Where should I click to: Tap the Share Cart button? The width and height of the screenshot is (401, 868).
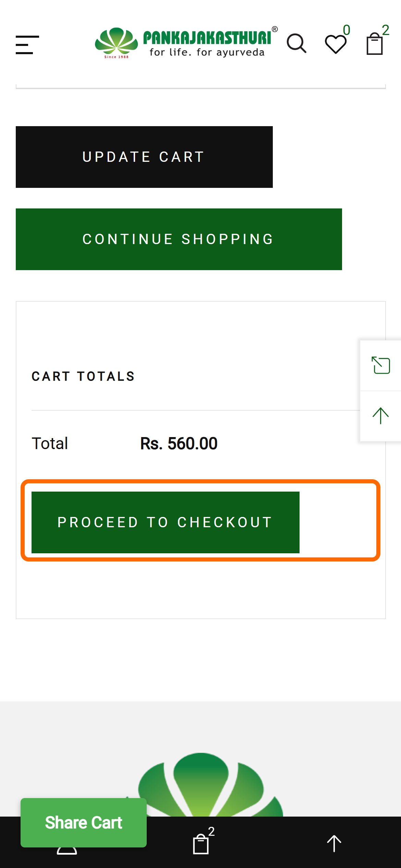pyautogui.click(x=84, y=822)
